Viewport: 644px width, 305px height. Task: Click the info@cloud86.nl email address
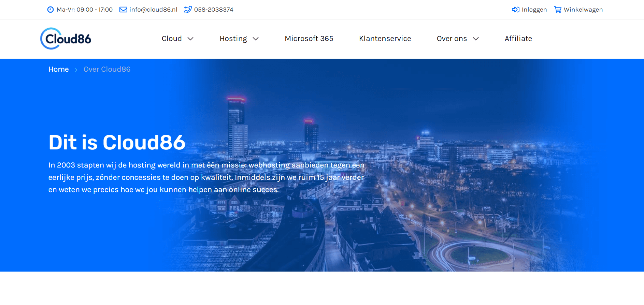pos(153,10)
